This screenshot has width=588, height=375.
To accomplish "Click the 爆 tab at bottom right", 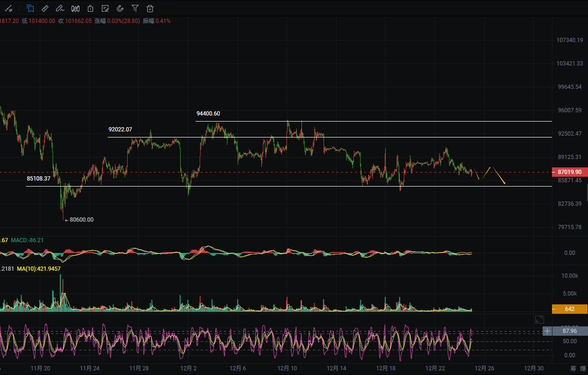I will 584,368.
